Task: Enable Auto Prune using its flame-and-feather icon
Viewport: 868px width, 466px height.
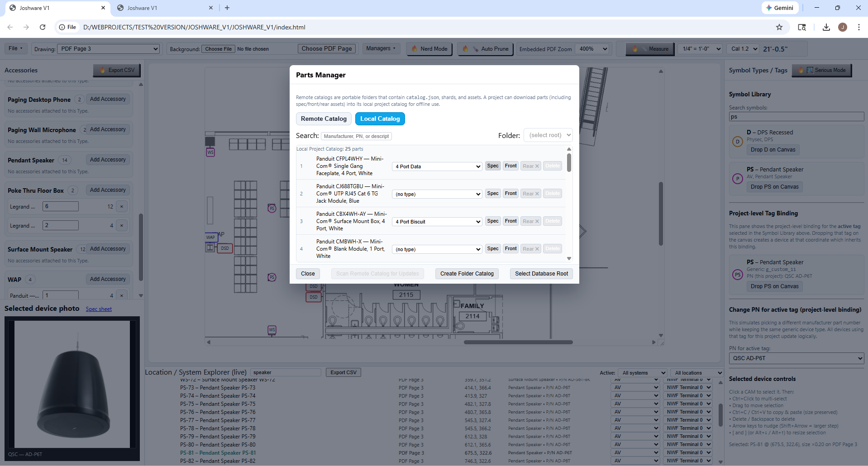Action: point(484,48)
